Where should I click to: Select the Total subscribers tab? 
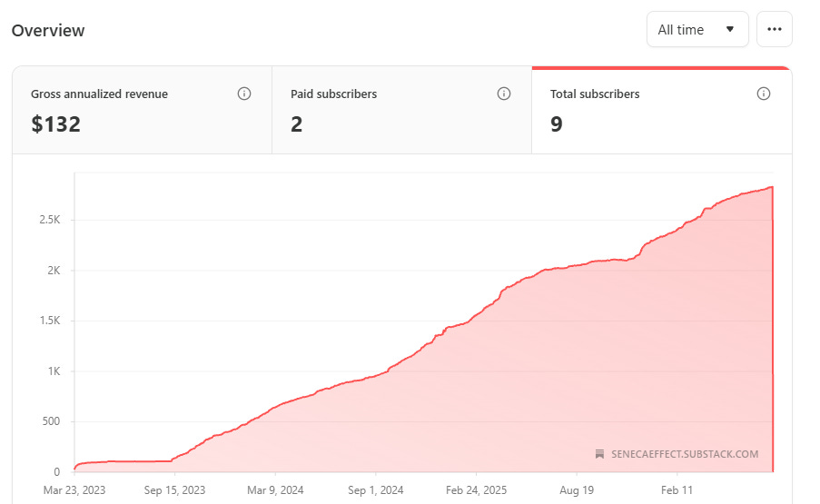click(x=662, y=110)
